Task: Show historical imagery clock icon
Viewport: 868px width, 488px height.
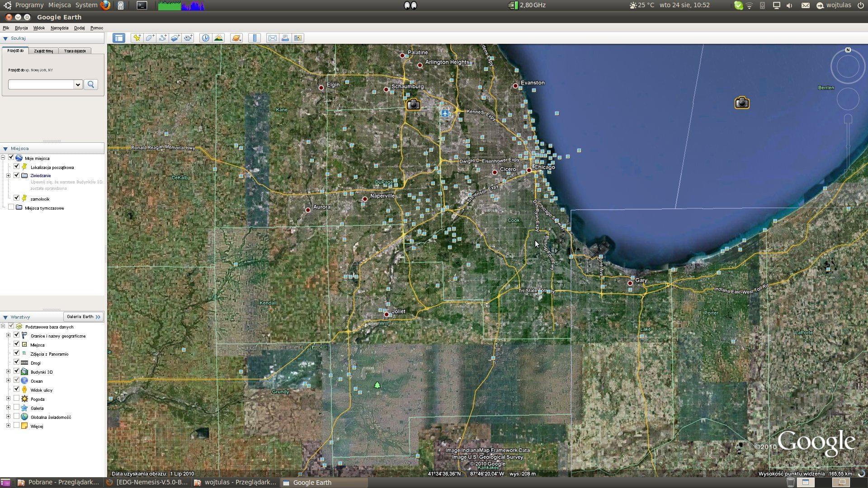Action: 206,38
